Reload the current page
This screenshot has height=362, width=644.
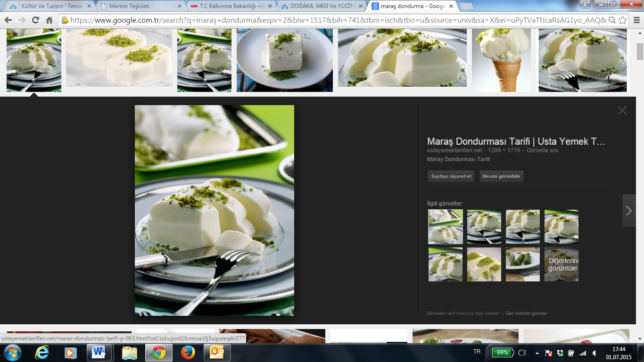point(35,20)
